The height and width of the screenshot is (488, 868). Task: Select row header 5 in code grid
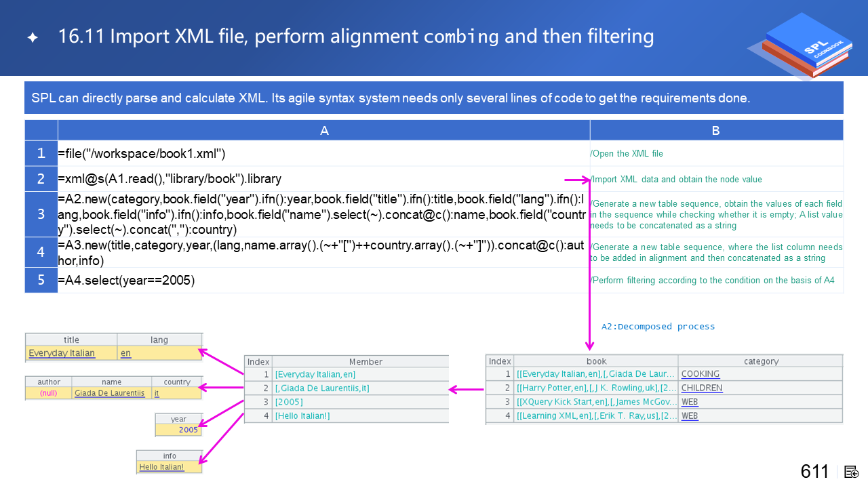41,280
